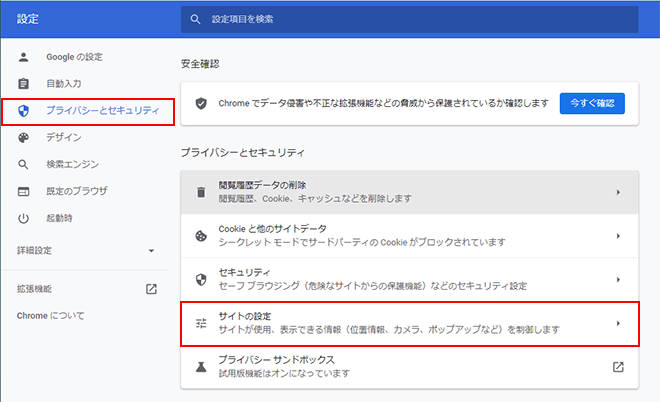Select デザイン in the sidebar
The height and width of the screenshot is (402, 660).
coord(64,137)
